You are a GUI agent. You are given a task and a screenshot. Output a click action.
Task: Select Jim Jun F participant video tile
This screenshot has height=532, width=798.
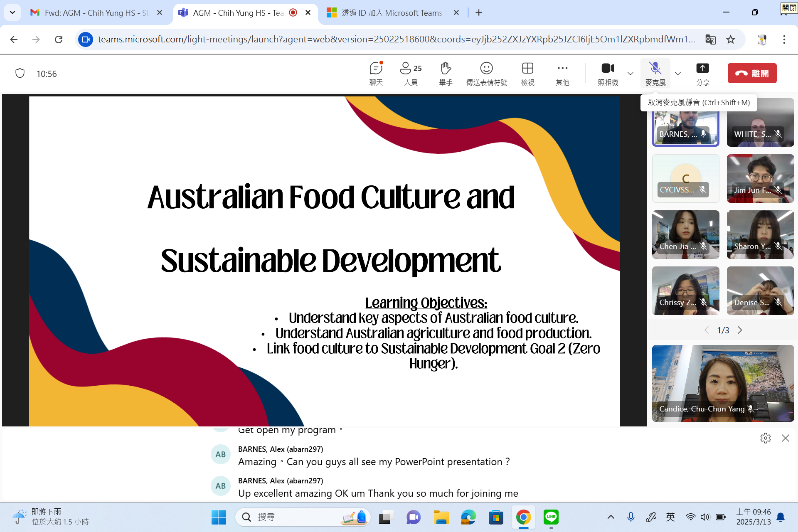pos(760,178)
